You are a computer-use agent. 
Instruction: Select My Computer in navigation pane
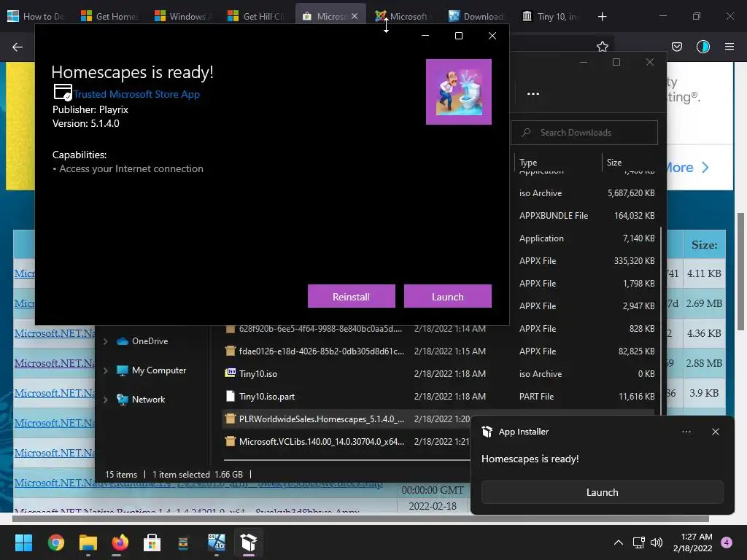(x=158, y=370)
